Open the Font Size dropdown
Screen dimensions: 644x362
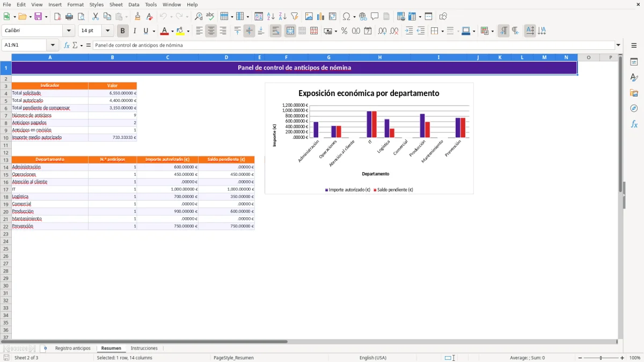click(x=108, y=31)
